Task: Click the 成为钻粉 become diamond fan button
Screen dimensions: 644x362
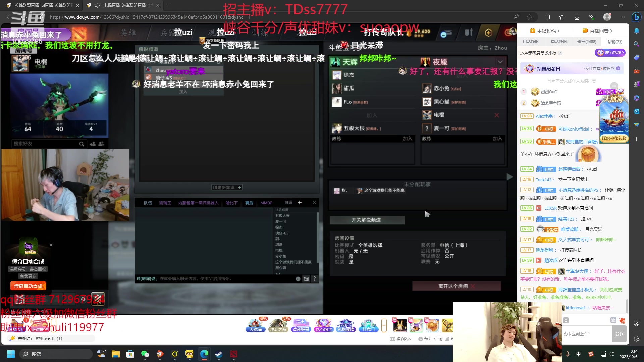Action: tap(610, 53)
